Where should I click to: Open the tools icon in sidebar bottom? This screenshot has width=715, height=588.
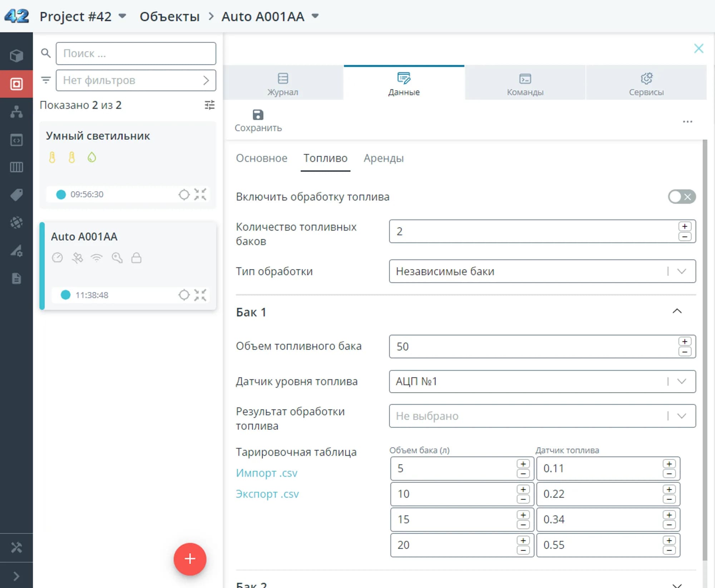pyautogui.click(x=16, y=548)
